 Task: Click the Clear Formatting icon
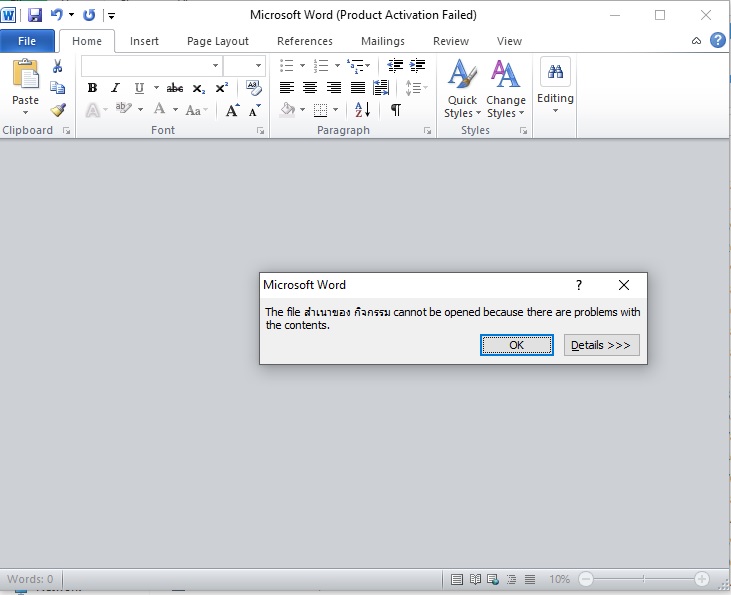[254, 88]
